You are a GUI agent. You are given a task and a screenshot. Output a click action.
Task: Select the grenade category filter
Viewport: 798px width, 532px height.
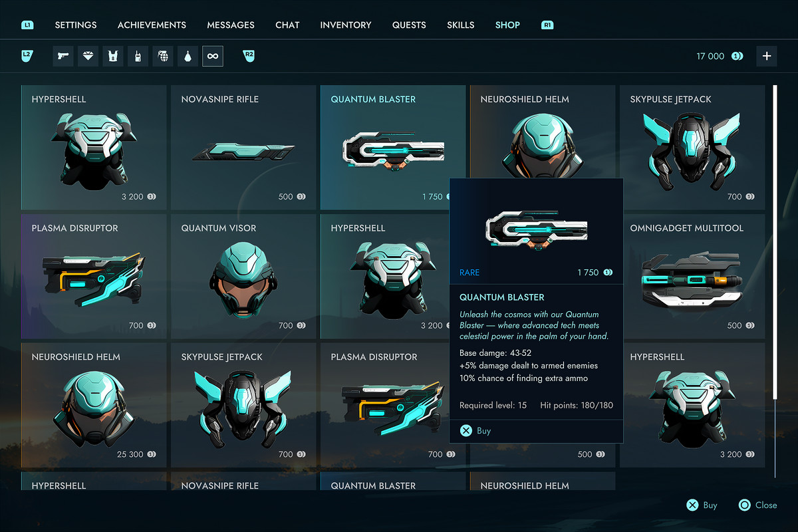[x=163, y=56]
